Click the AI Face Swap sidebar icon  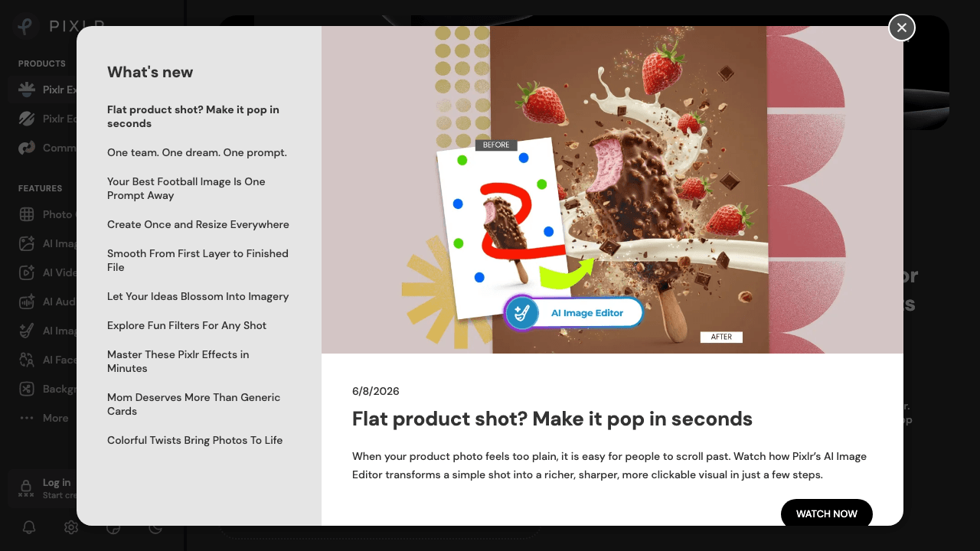click(27, 360)
